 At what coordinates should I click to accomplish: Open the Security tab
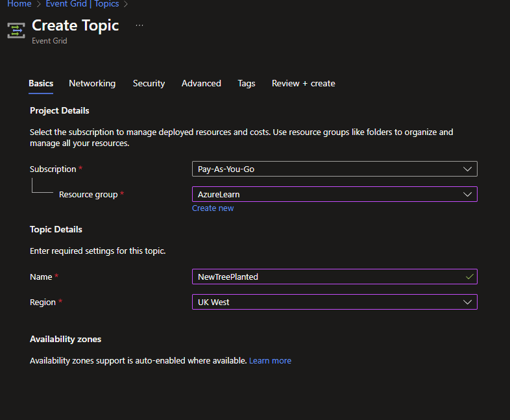(x=149, y=83)
